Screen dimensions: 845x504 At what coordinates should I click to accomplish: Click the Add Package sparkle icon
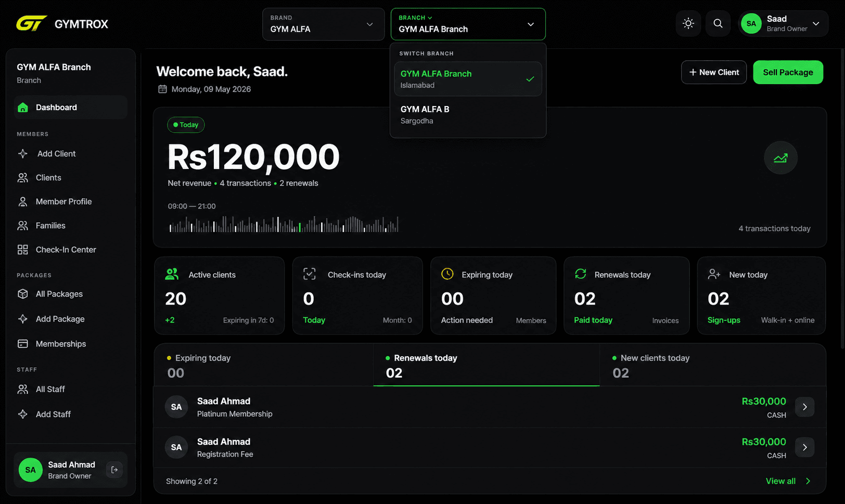(x=23, y=319)
